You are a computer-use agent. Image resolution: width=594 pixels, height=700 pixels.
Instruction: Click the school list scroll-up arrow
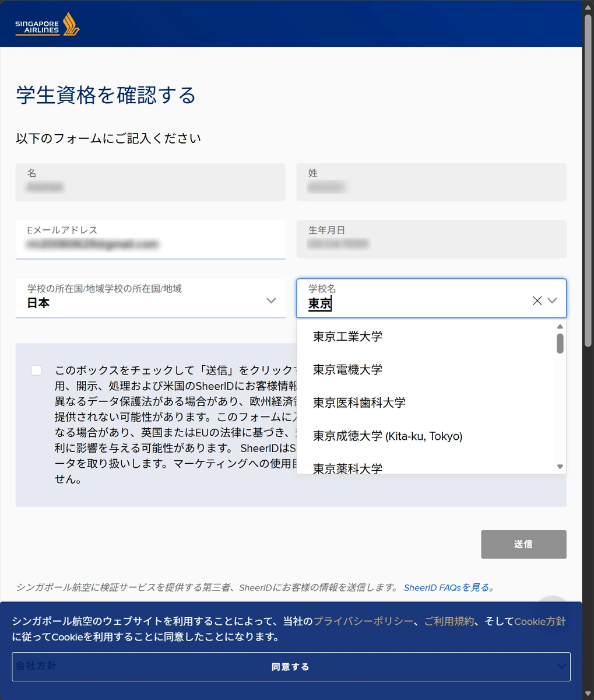click(560, 327)
